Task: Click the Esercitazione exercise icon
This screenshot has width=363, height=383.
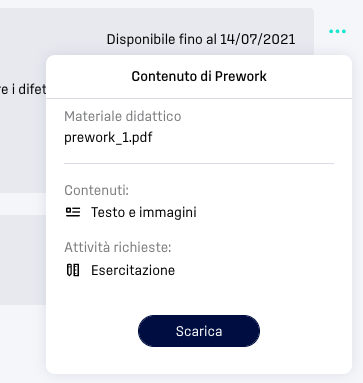Action: pyautogui.click(x=73, y=270)
